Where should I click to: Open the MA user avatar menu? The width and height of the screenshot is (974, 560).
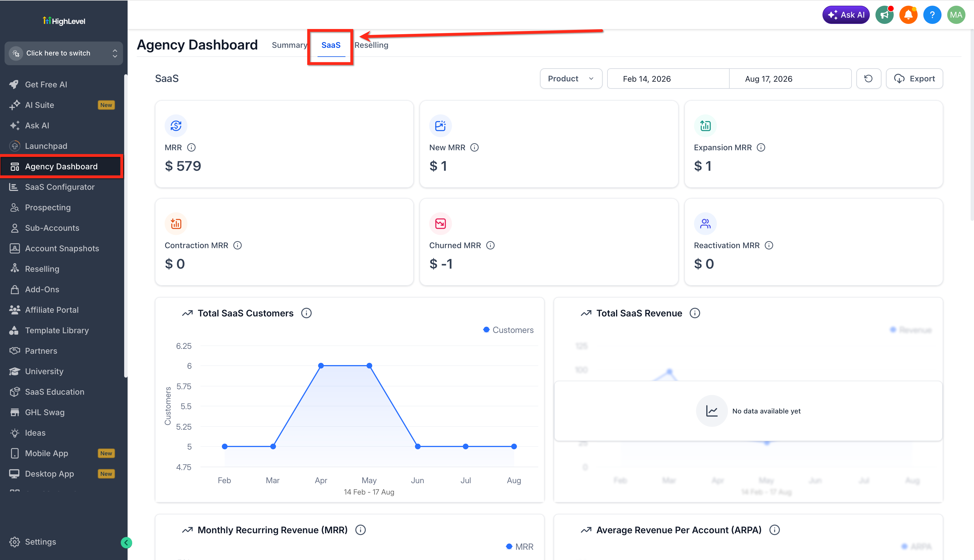(956, 15)
